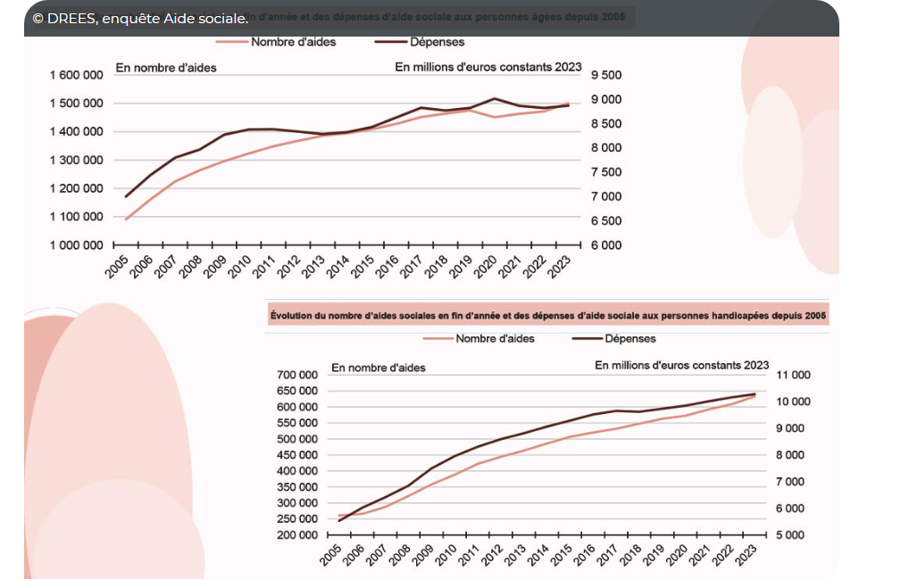Screen dimensions: 909x588
Task: Select "Dépenses" legend label in bottom chart
Action: (x=630, y=338)
